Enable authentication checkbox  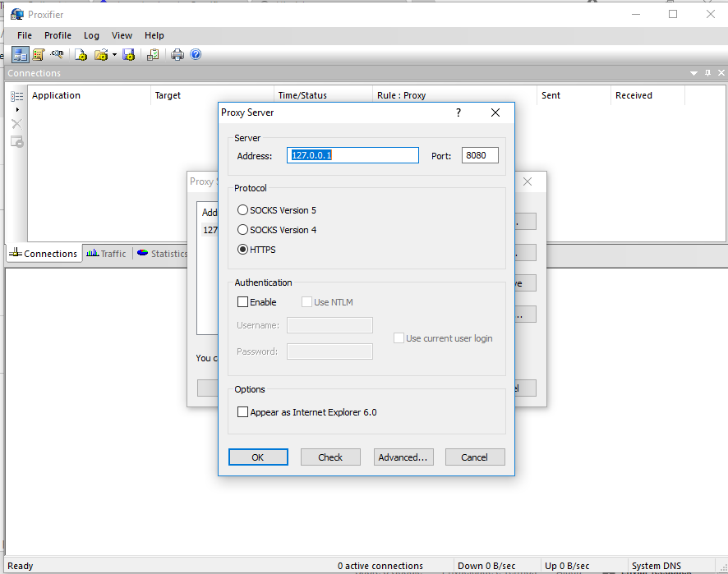tap(243, 302)
